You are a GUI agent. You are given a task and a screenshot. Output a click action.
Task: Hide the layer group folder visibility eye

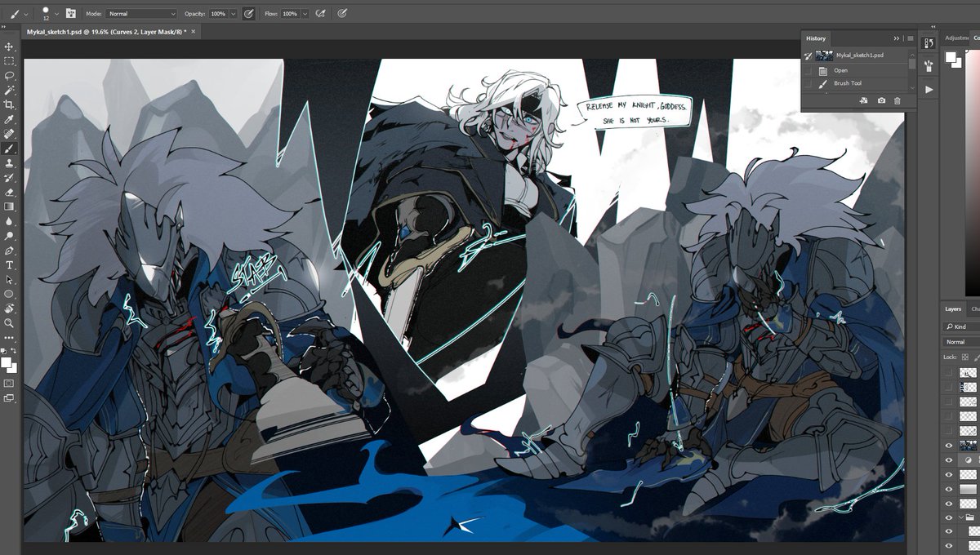coord(948,517)
